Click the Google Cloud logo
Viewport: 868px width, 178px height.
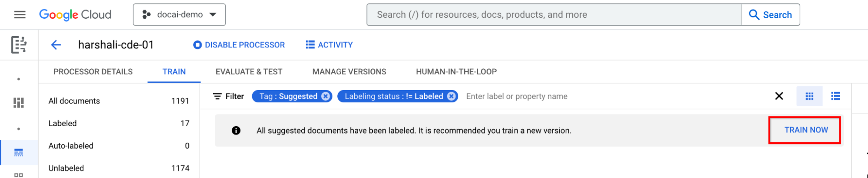pos(75,15)
